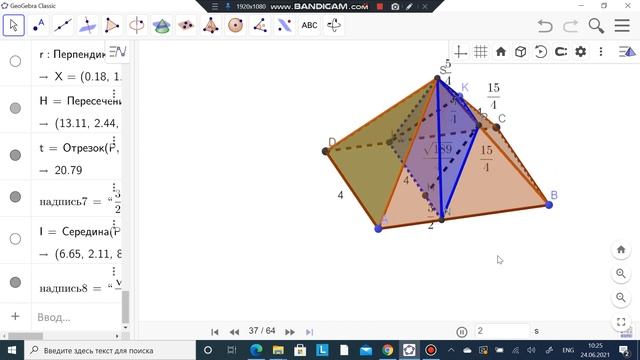
Task: Go back one construction step
Action: click(x=234, y=332)
